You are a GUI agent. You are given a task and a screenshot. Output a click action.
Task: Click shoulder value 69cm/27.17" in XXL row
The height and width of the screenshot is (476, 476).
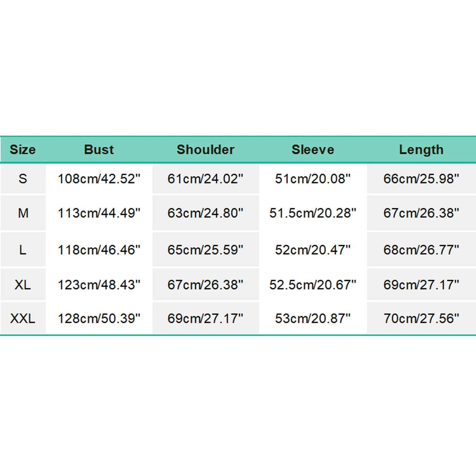pos(205,319)
